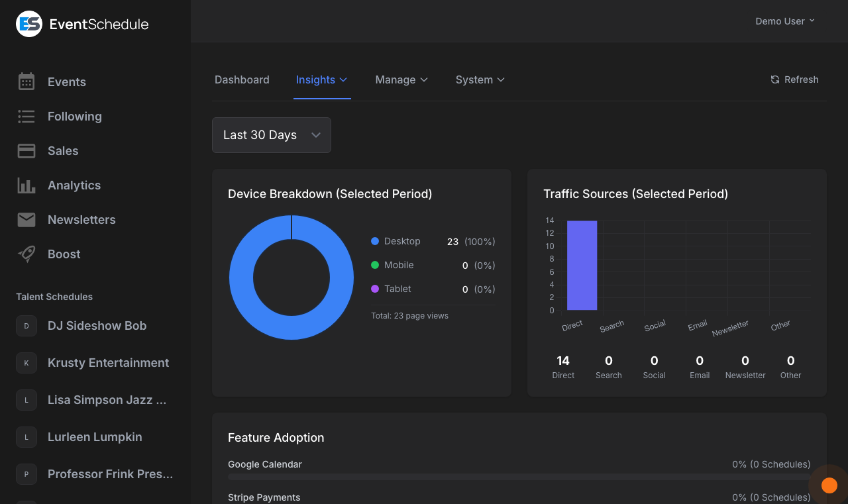Open Professor Frink Presents schedule
This screenshot has height=504, width=848.
[111, 474]
